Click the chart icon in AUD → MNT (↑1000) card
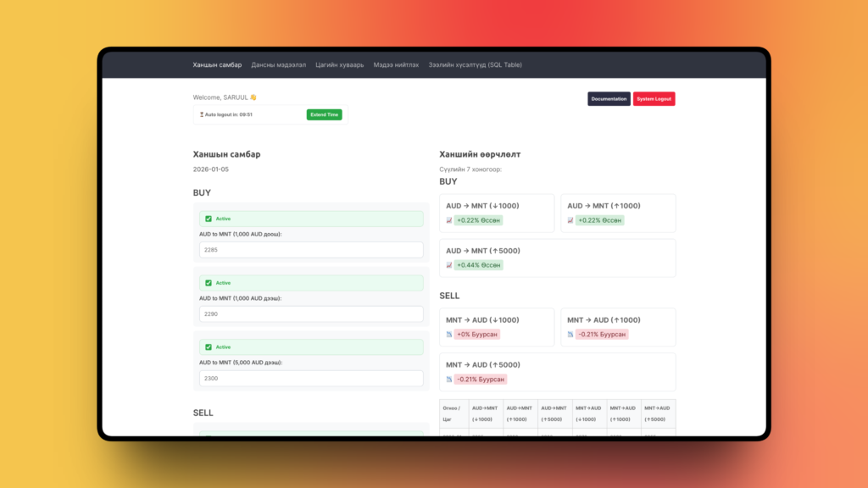868x488 pixels. point(571,220)
